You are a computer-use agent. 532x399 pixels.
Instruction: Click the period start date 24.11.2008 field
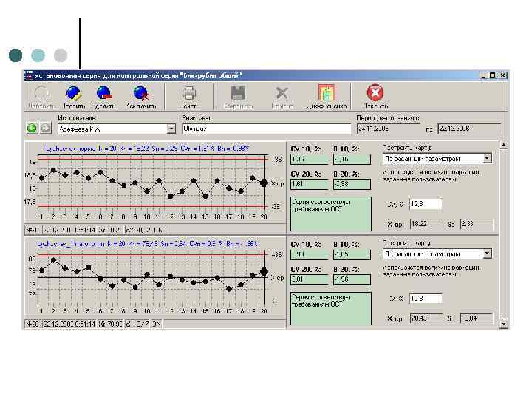pos(389,129)
